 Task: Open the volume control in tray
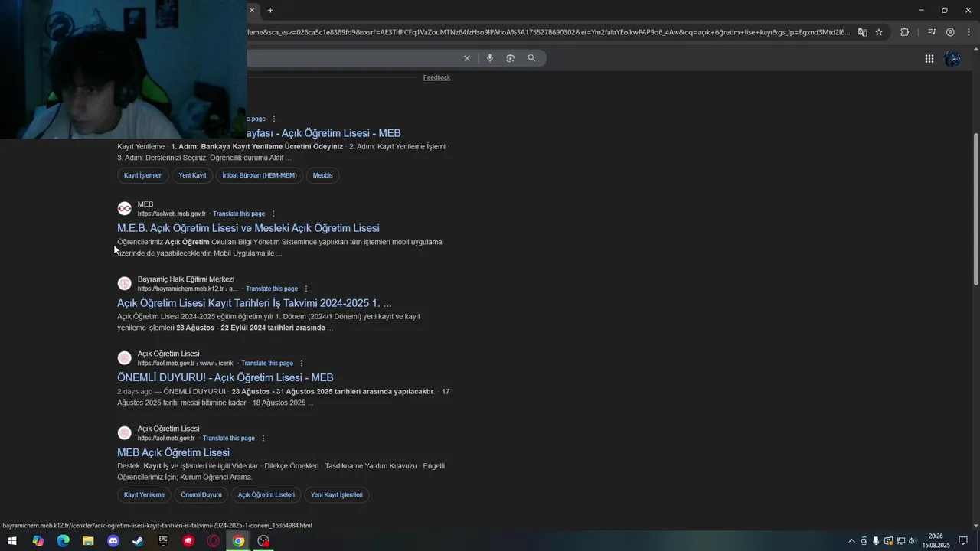click(912, 541)
